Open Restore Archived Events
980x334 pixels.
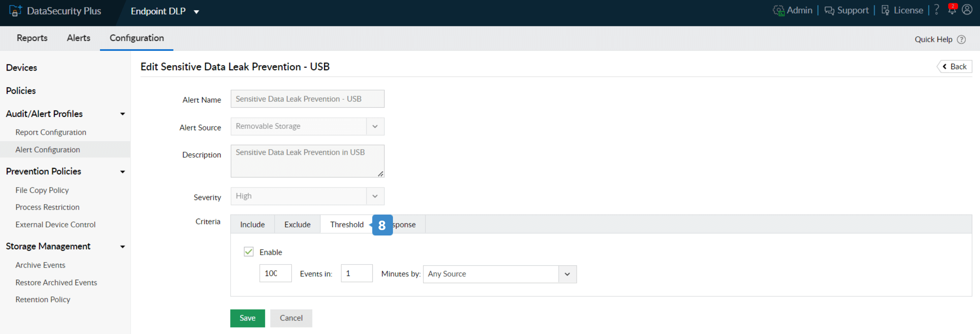tap(56, 283)
